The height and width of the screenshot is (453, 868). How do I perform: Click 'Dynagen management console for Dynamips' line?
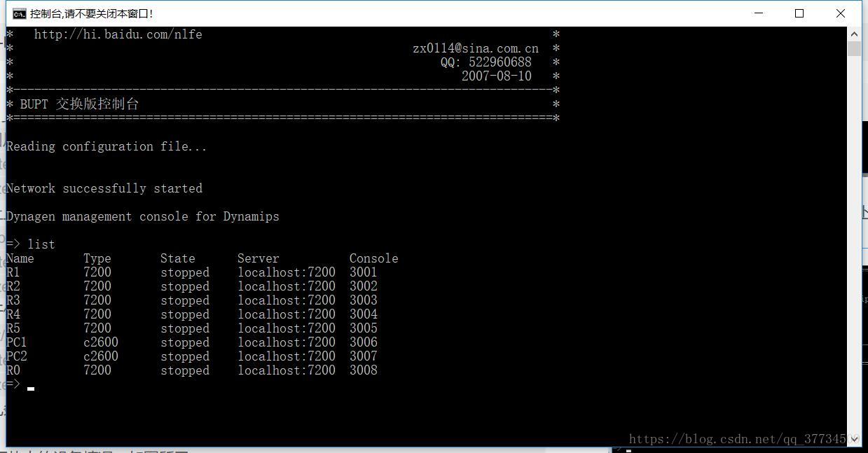point(143,216)
